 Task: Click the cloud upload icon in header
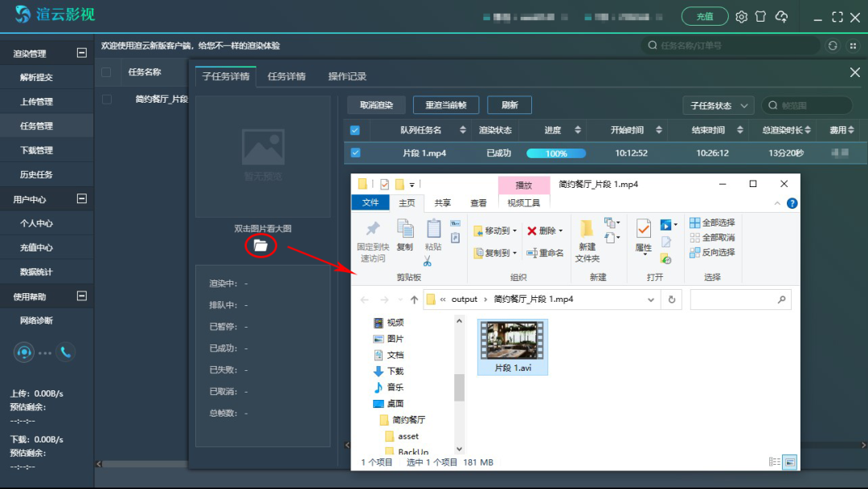(x=781, y=17)
